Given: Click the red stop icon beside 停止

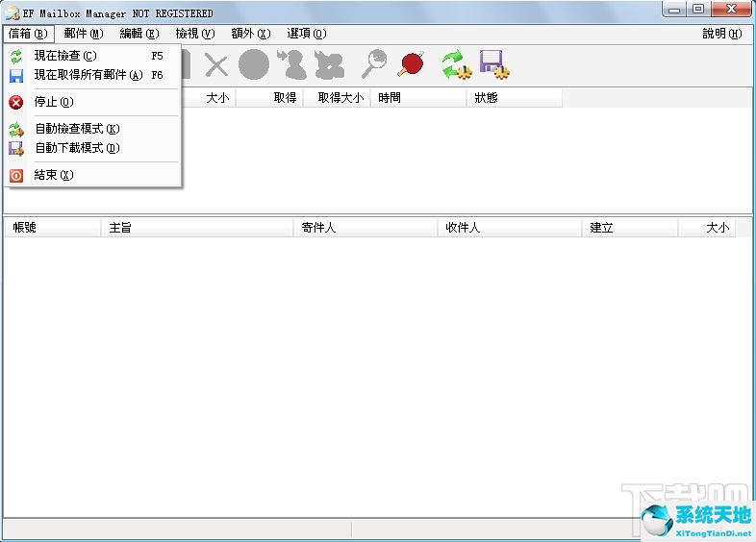Looking at the screenshot, I should coord(16,102).
